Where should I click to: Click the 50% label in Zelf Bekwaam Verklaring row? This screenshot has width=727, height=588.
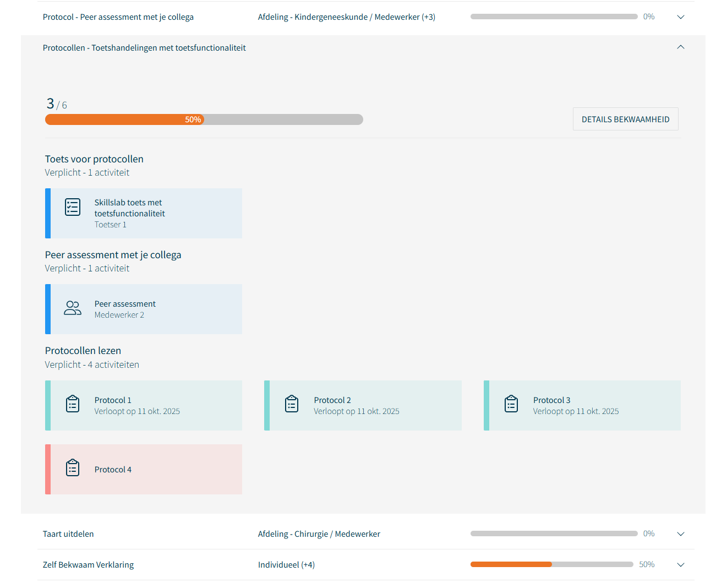tap(647, 564)
